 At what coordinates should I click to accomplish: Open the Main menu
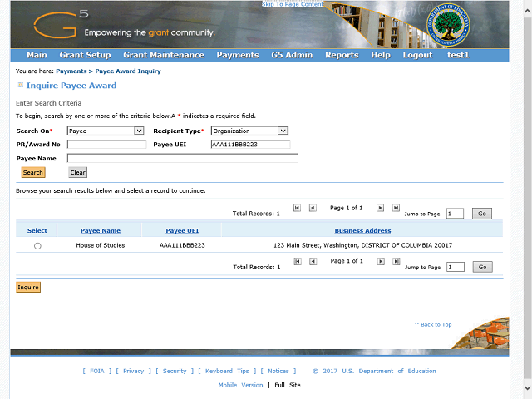pyautogui.click(x=37, y=55)
